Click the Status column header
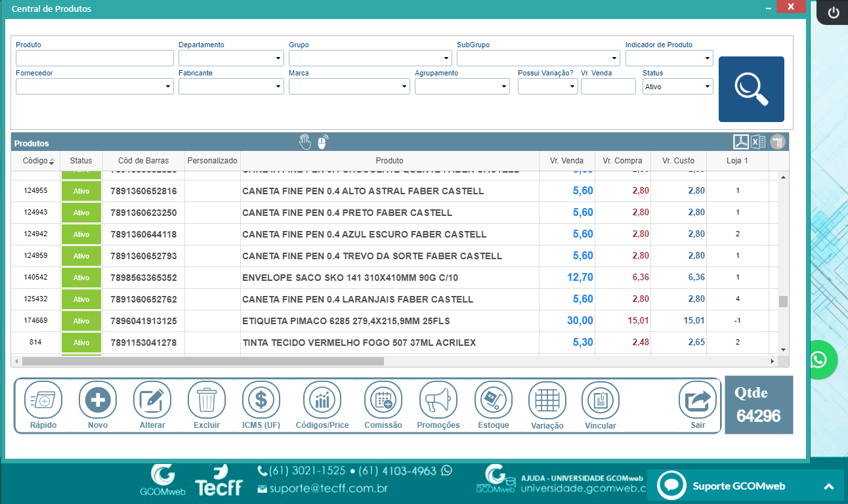The width and height of the screenshot is (848, 504). (x=81, y=161)
